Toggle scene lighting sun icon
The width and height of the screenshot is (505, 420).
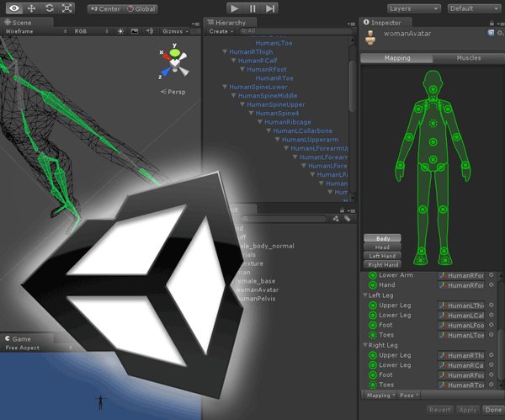coord(120,31)
